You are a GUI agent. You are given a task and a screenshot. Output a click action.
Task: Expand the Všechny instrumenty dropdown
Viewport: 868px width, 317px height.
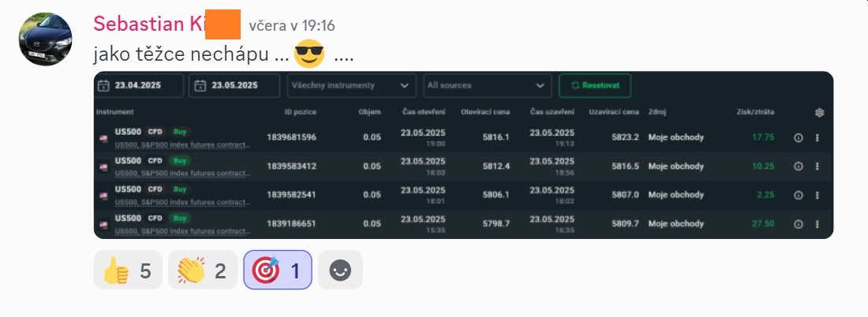tap(351, 85)
